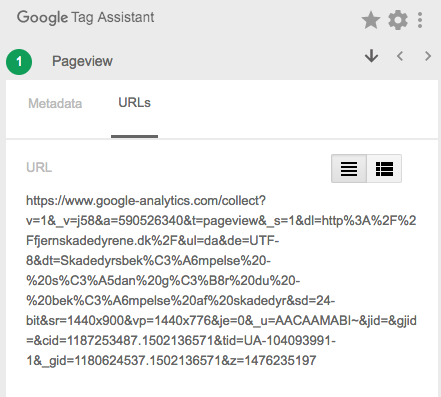Click the Google Tag Assistant logo
The image size is (441, 397).
click(85, 17)
